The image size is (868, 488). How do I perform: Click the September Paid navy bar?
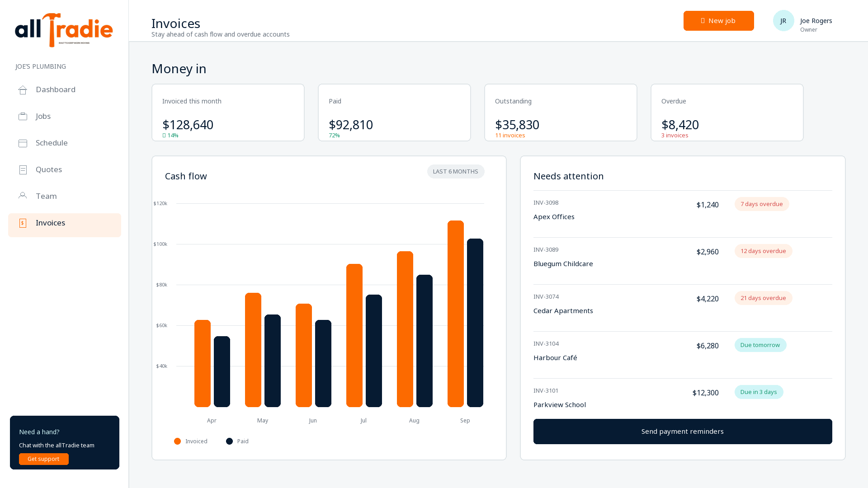[475, 323]
